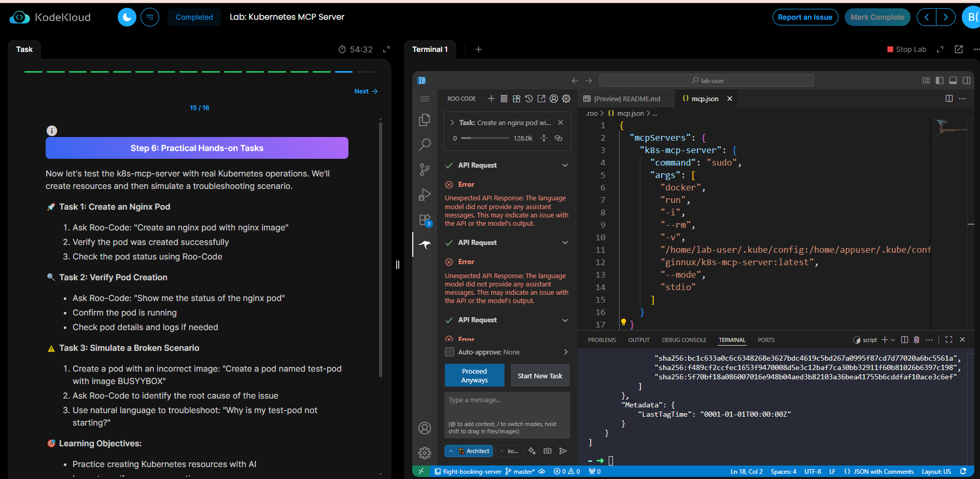Select the PROBLEMS panel tab

[x=601, y=340]
